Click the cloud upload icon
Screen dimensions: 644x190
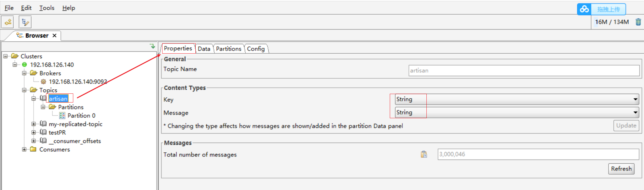[584, 9]
